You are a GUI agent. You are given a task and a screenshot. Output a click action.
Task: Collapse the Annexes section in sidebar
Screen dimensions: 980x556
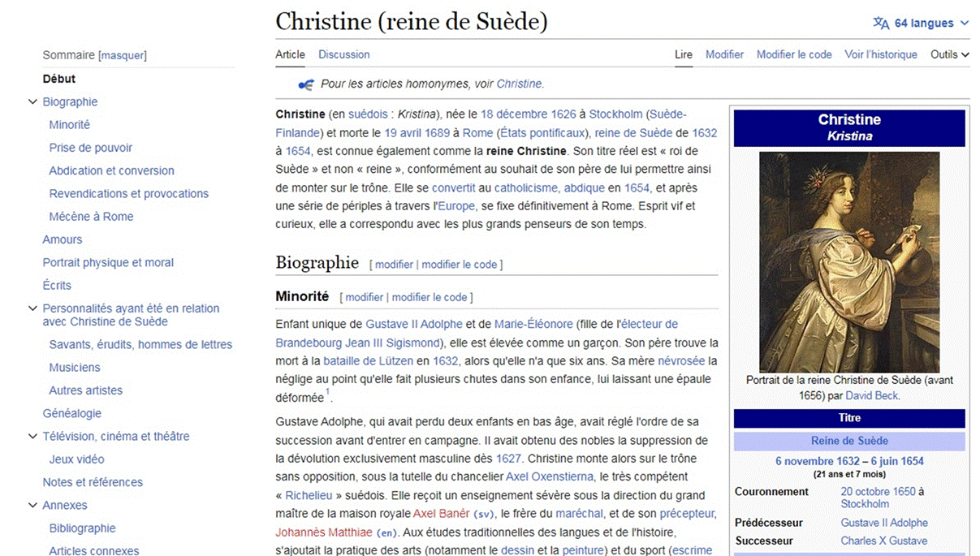click(32, 505)
